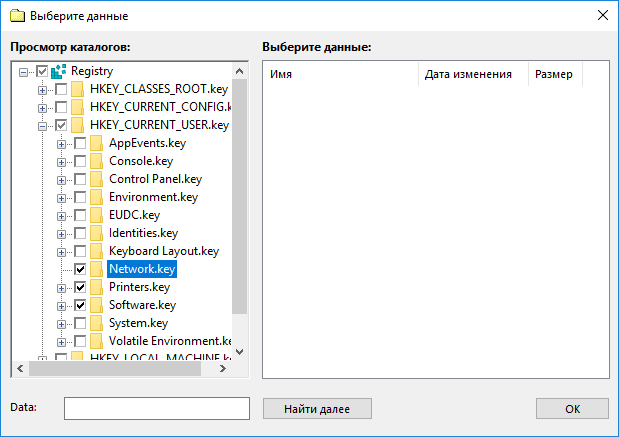Check the Keyboard Layout.key checkbox
The width and height of the screenshot is (619, 437).
(80, 251)
